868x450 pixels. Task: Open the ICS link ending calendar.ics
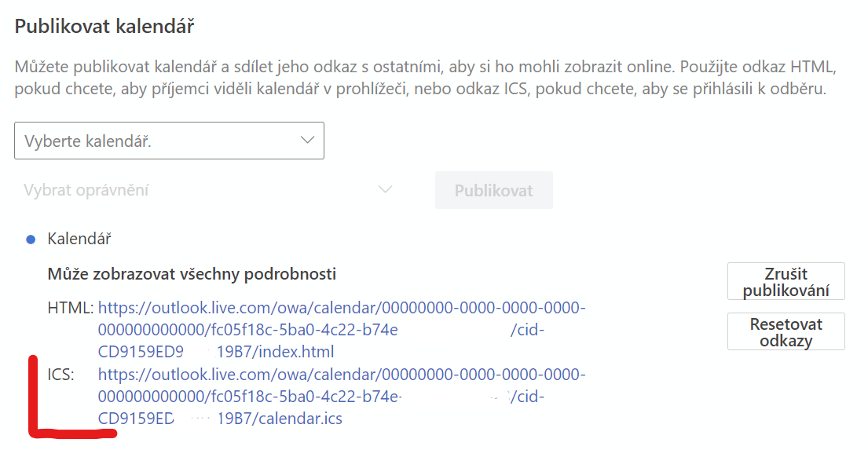tap(342, 397)
